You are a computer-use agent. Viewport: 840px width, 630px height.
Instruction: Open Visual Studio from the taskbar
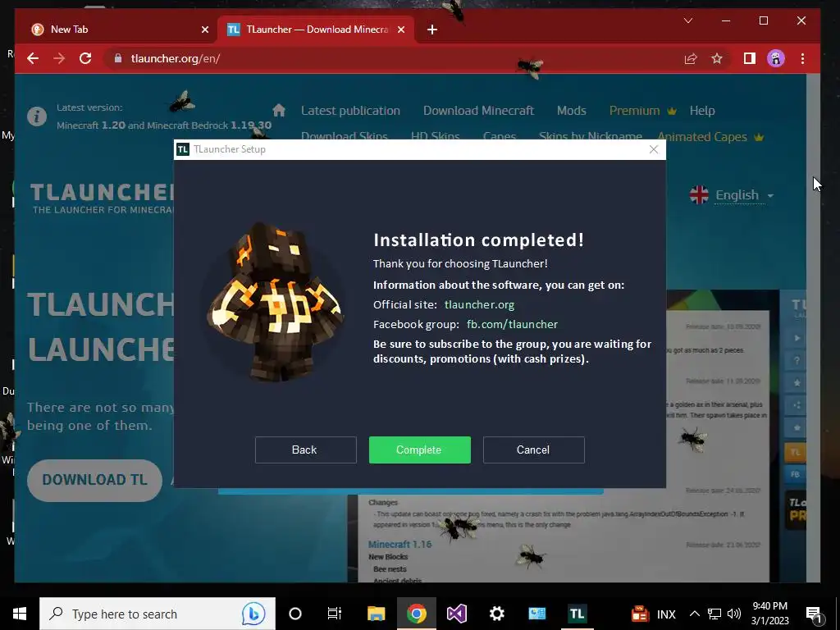pos(456,614)
